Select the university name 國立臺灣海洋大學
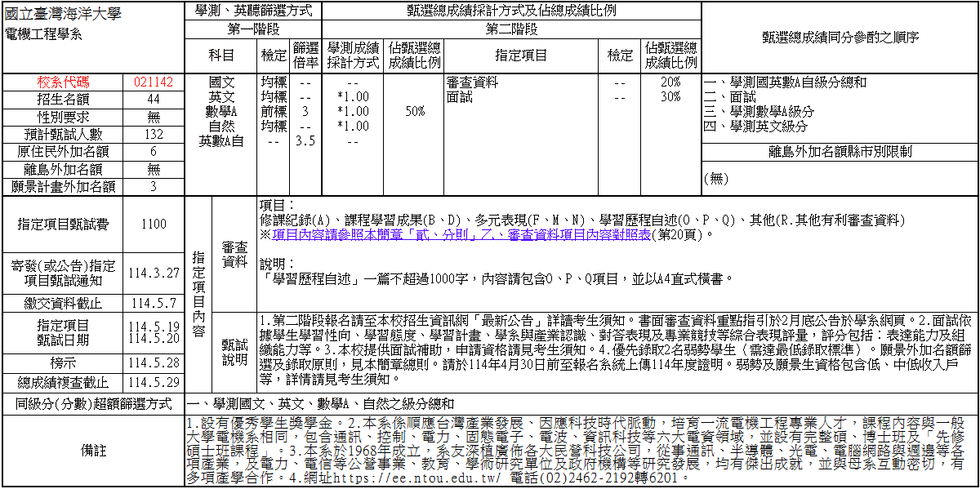The image size is (980, 489). pos(63,14)
